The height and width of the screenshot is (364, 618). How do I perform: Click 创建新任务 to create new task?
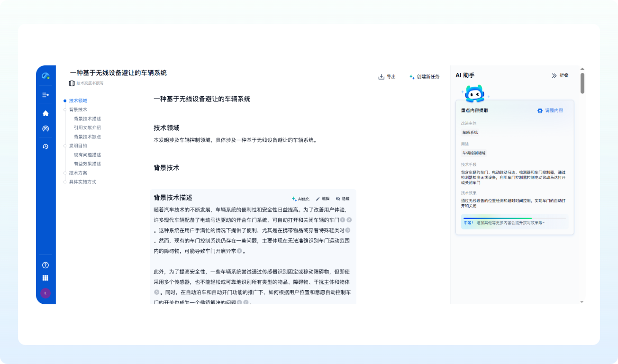[x=424, y=77]
